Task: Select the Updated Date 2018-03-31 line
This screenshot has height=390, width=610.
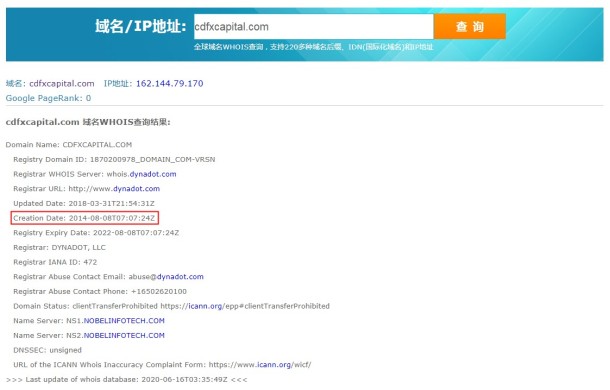Action: 84,204
